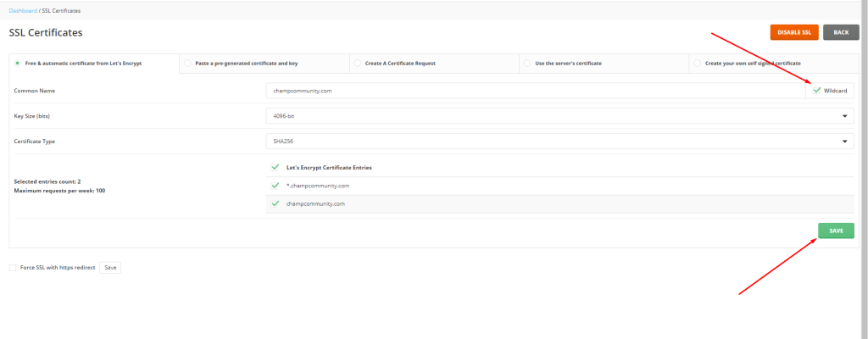Click the BACK button
Screen dimensions: 868x339
pyautogui.click(x=840, y=32)
